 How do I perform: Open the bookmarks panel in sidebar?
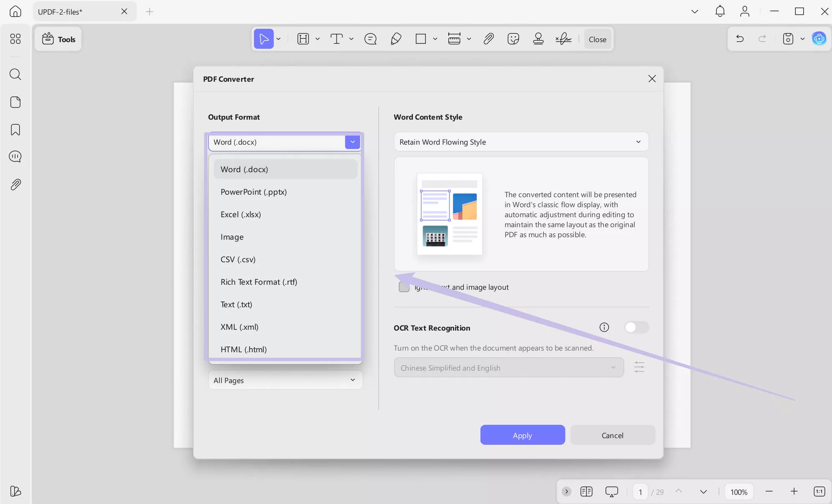point(15,130)
